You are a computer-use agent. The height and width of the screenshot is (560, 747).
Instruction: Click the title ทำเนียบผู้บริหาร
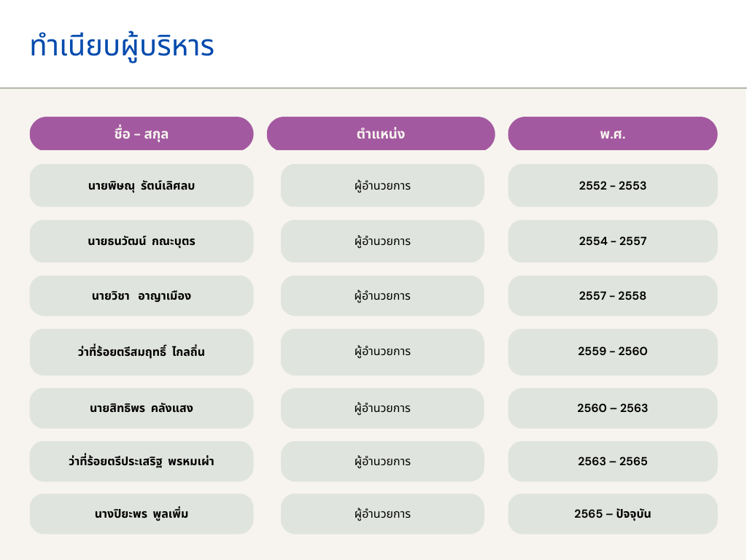click(x=122, y=47)
